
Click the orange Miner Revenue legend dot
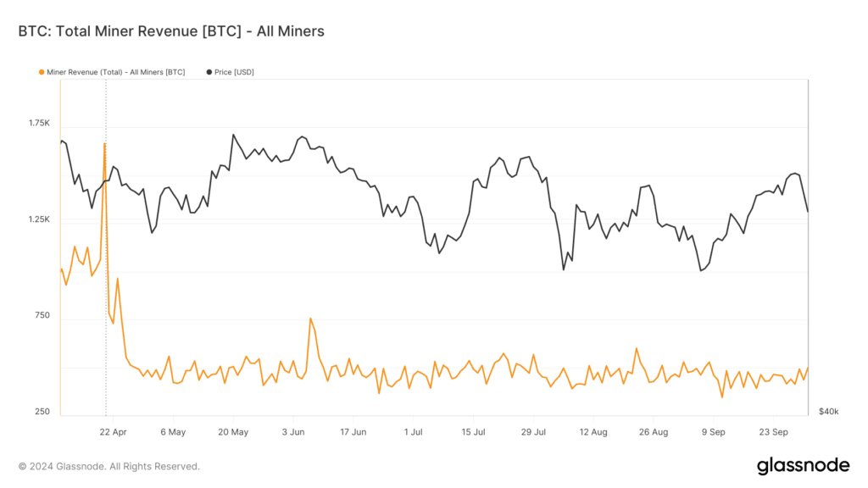tap(42, 72)
